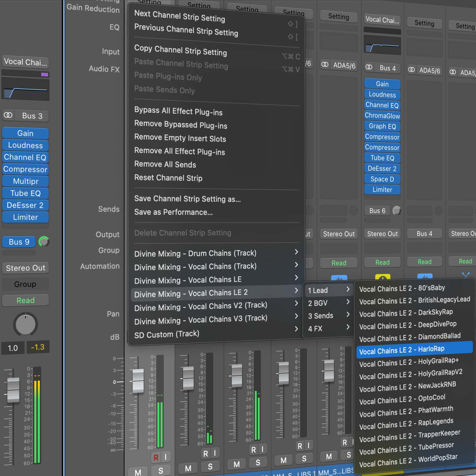Click the Pan knob on left channel strip
476x476 pixels.
[25, 324]
